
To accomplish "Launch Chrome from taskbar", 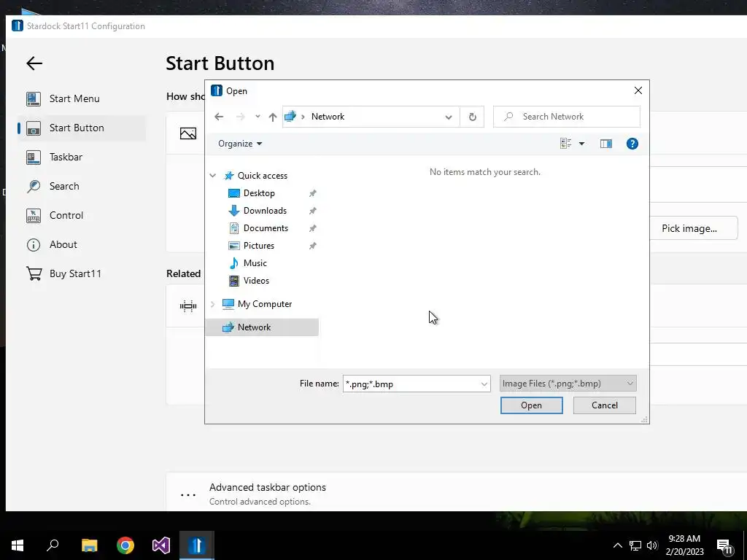I will [125, 545].
